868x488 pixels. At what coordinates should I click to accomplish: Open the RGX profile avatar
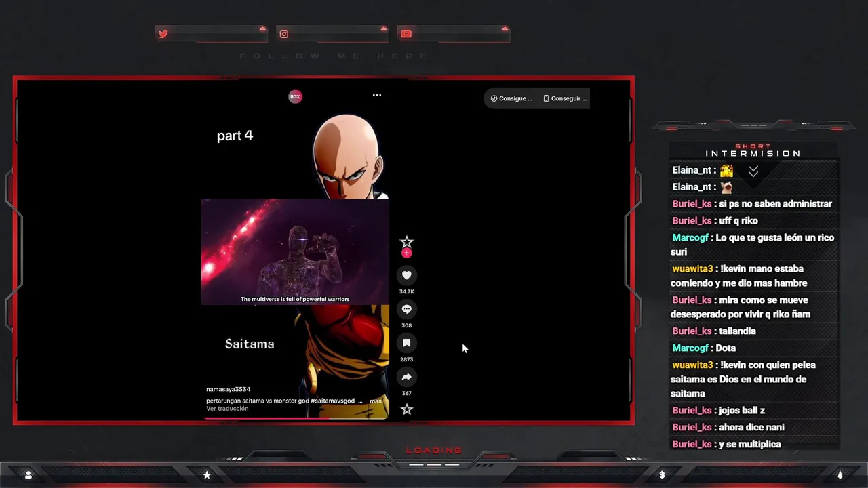click(295, 97)
